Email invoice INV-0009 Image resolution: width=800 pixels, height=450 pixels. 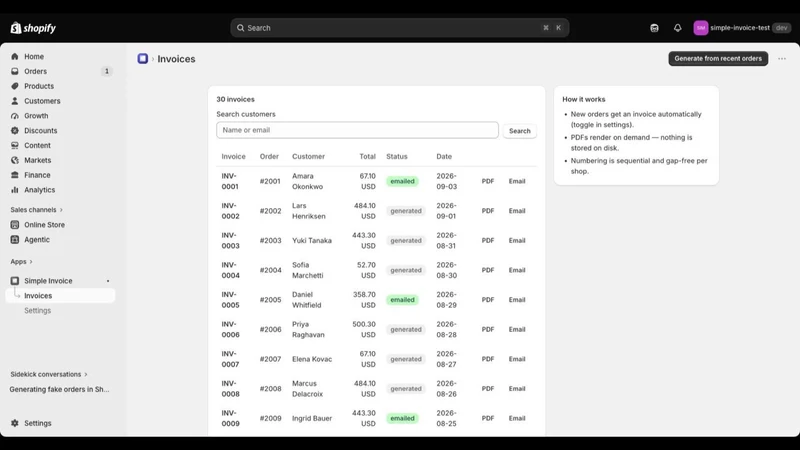point(517,418)
